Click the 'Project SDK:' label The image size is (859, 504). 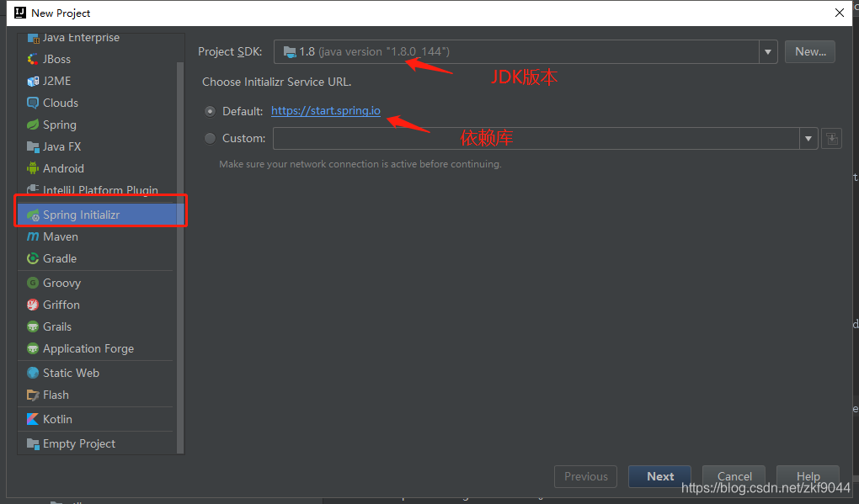tap(230, 52)
